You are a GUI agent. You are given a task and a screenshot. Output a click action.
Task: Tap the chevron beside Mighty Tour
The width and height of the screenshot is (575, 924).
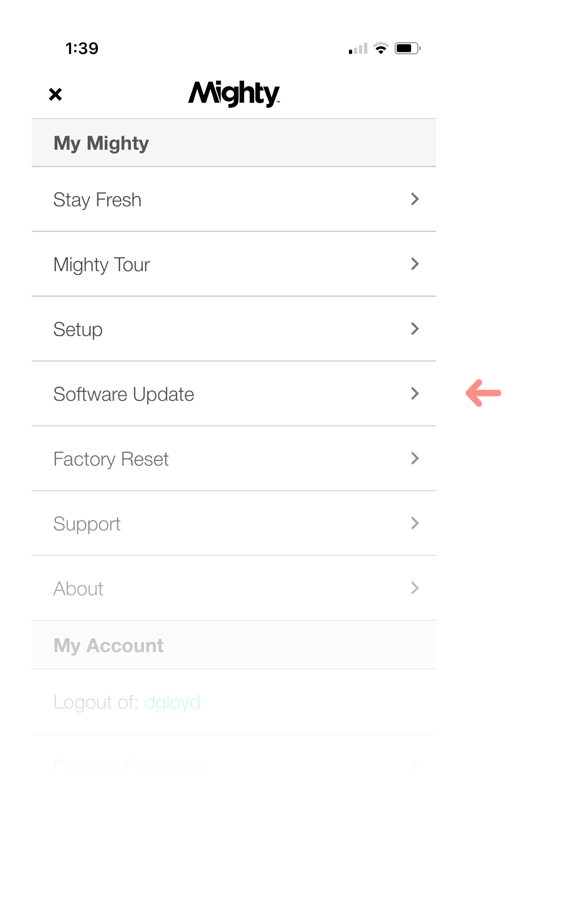[415, 264]
